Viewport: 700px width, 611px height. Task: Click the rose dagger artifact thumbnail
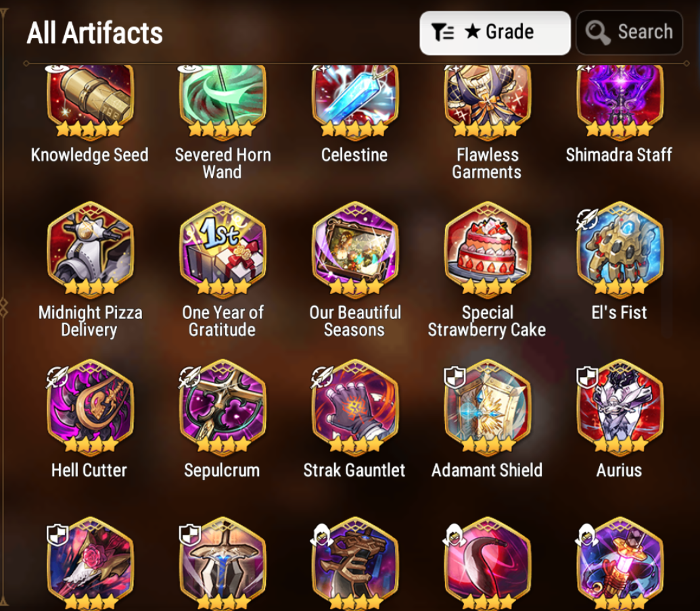(90, 564)
